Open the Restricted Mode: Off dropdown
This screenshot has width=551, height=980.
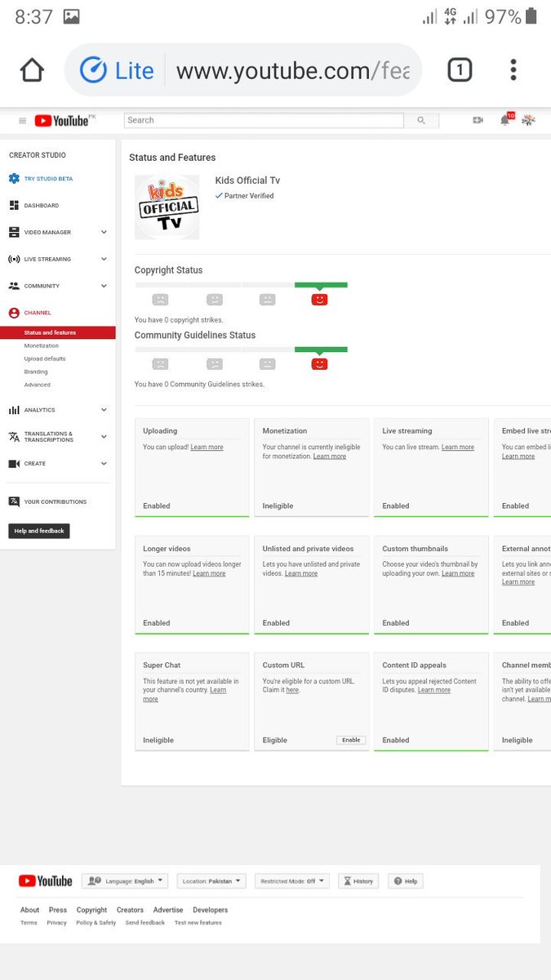(292, 881)
